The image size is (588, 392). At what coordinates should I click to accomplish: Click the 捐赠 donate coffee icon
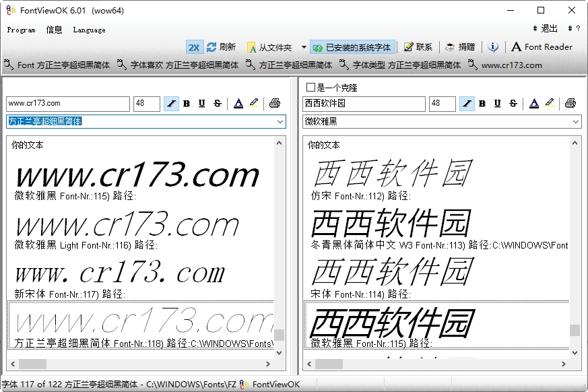(450, 47)
